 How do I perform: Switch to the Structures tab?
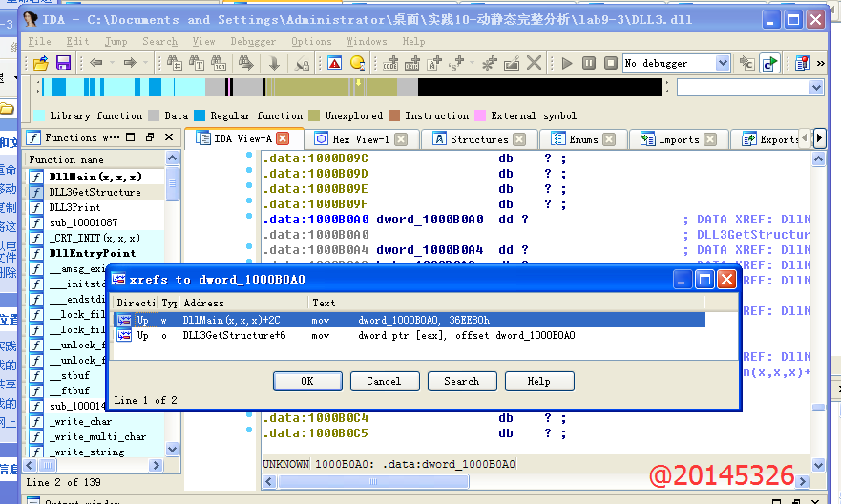click(479, 139)
